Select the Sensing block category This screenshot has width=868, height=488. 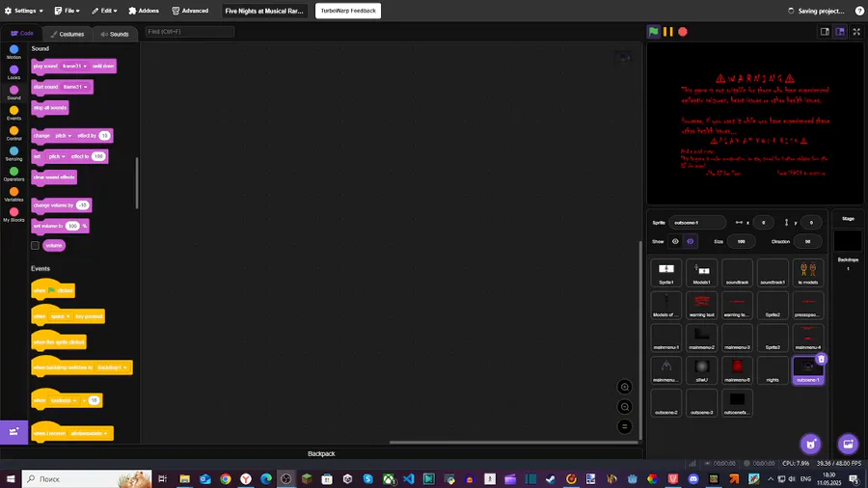[14, 153]
